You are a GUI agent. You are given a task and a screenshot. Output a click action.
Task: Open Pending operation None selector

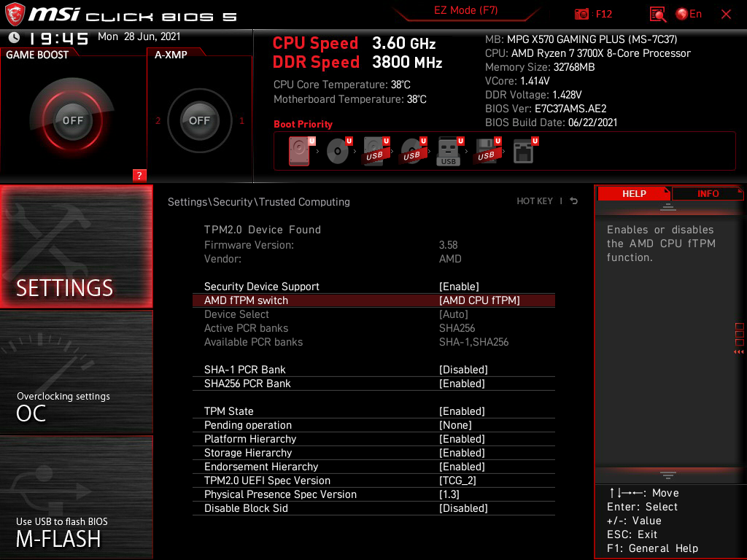[x=373, y=425]
